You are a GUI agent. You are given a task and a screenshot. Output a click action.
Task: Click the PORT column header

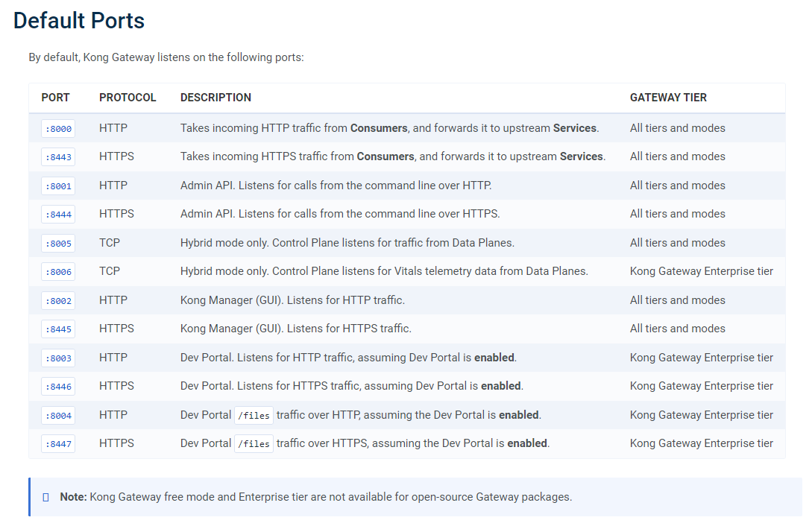[55, 98]
